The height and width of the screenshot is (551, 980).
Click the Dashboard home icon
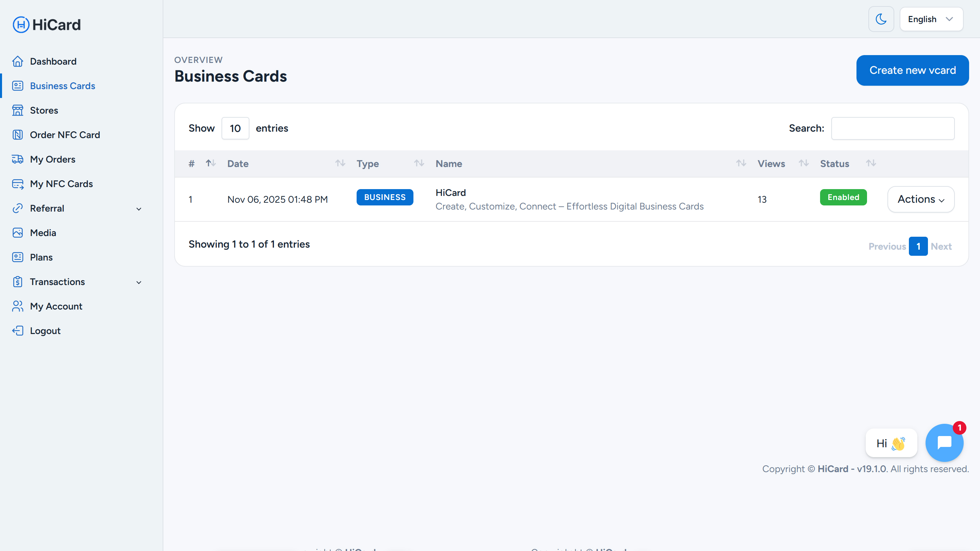[x=17, y=61]
